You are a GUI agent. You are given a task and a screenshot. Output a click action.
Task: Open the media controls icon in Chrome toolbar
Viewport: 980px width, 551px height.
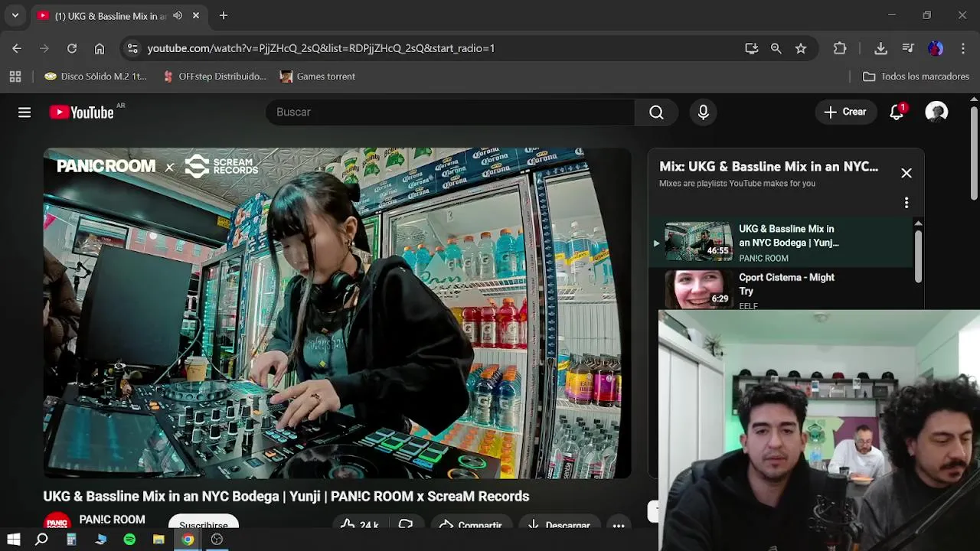pyautogui.click(x=908, y=48)
